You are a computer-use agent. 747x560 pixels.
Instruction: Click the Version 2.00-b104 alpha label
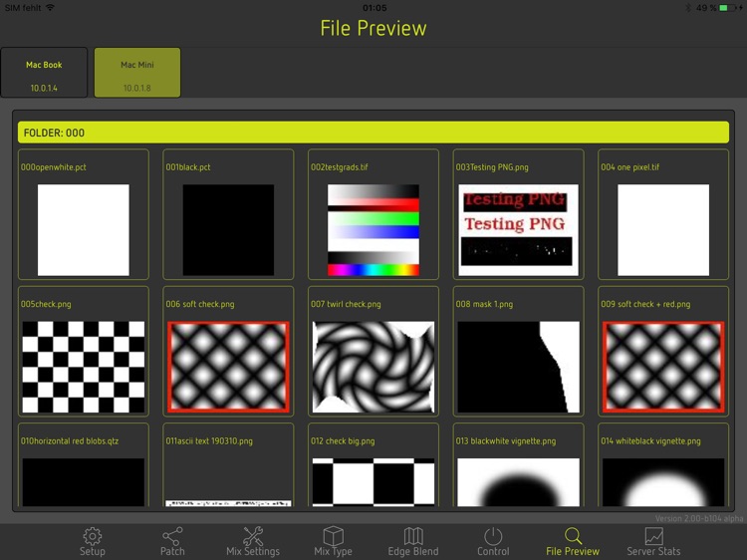(x=699, y=518)
